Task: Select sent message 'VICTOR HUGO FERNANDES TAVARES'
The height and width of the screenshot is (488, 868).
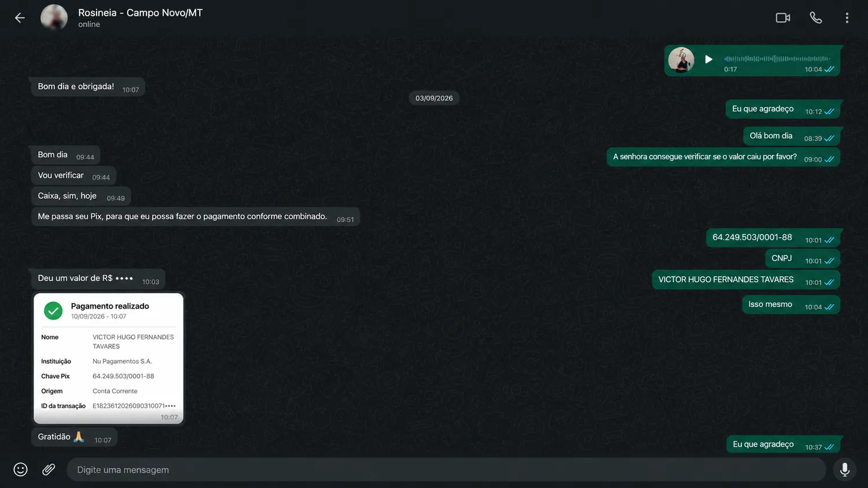Action: [x=746, y=280]
